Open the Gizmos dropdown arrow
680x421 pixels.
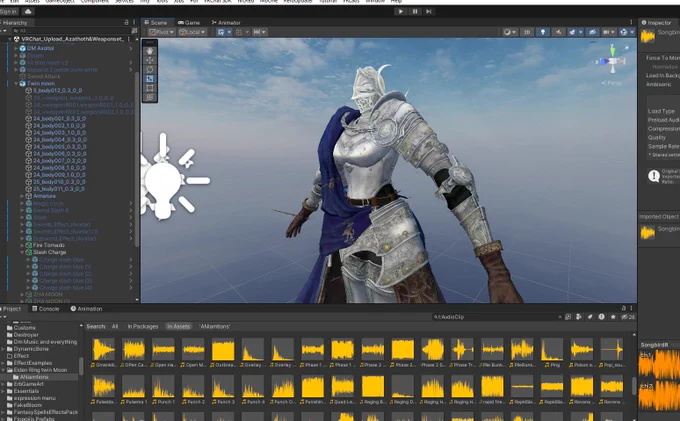(632, 32)
